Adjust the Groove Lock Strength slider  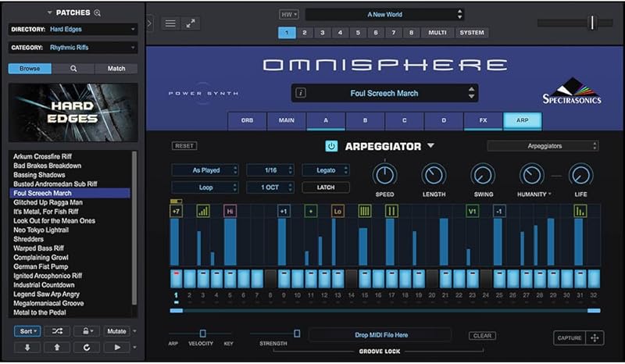click(297, 334)
